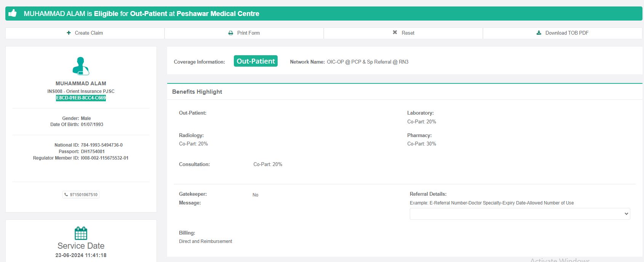Screen dimensions: 644x262
Task: Click the X icon beside Reset
Action: coord(395,33)
